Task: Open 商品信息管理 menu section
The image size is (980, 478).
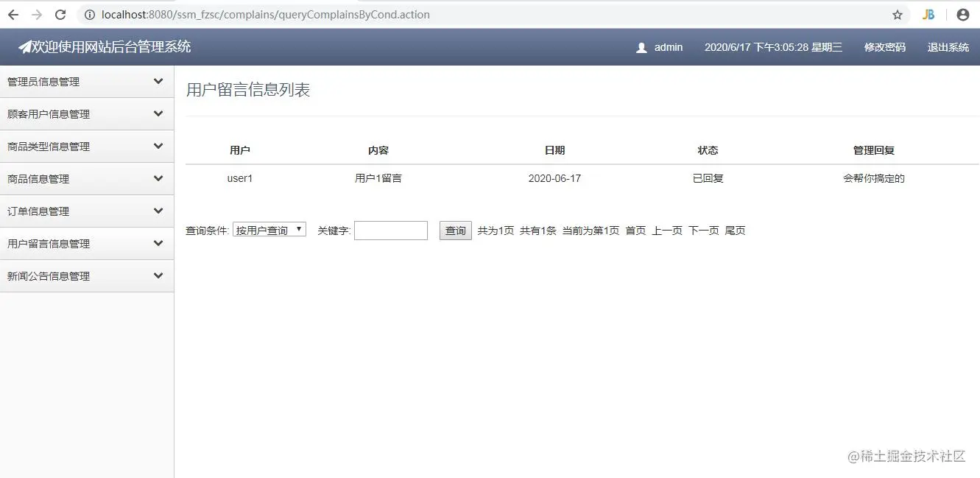Action: [87, 179]
